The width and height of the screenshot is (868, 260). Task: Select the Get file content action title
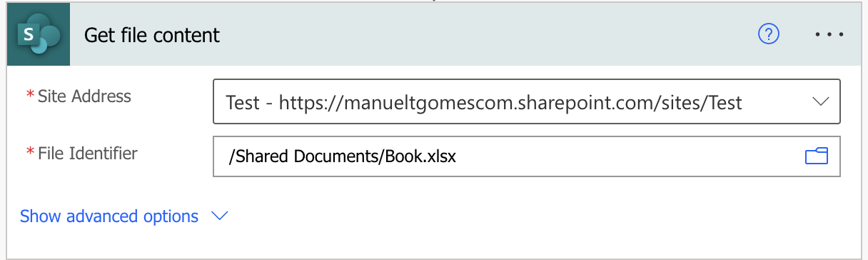[152, 35]
